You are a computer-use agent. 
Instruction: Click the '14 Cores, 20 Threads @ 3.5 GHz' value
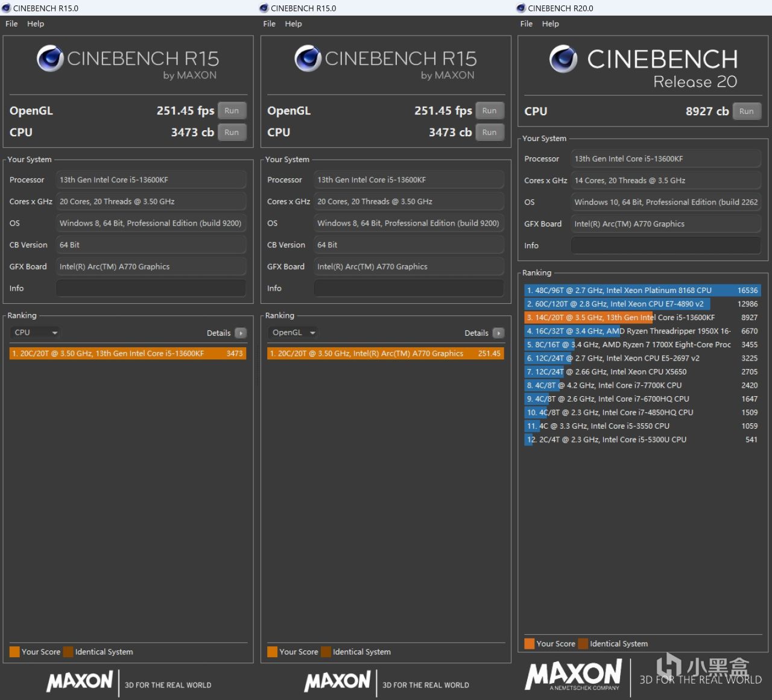click(x=666, y=180)
